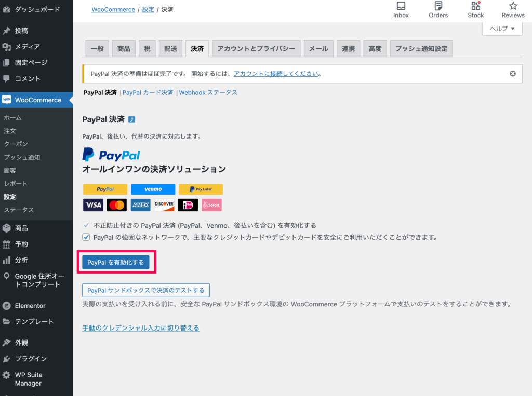Click the pink Sofort payment logo

pos(212,205)
